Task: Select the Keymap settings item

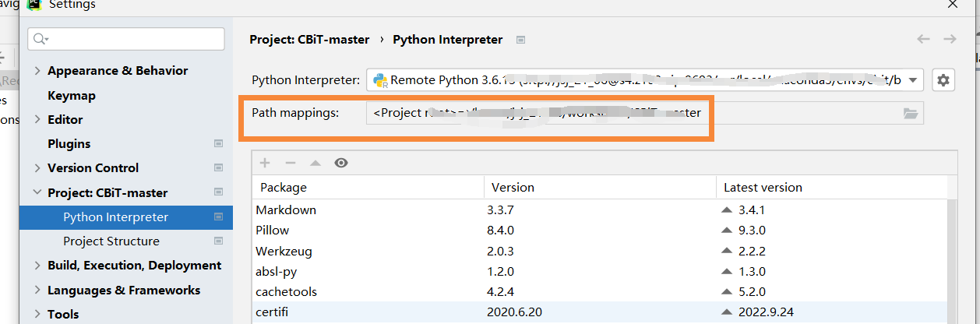Action: (x=72, y=95)
